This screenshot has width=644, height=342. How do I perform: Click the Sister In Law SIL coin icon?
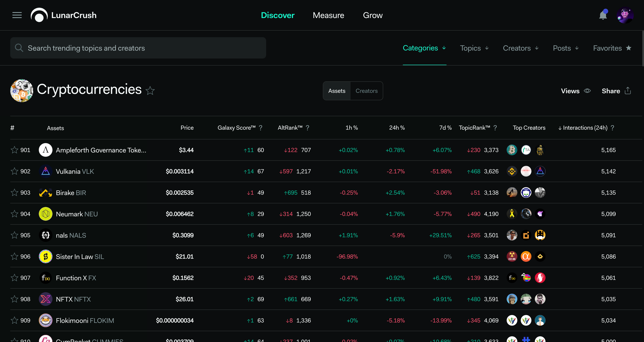[46, 257]
